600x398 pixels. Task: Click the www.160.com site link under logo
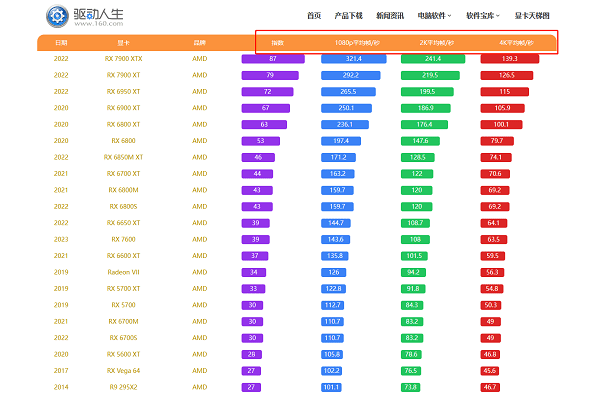pyautogui.click(x=99, y=24)
